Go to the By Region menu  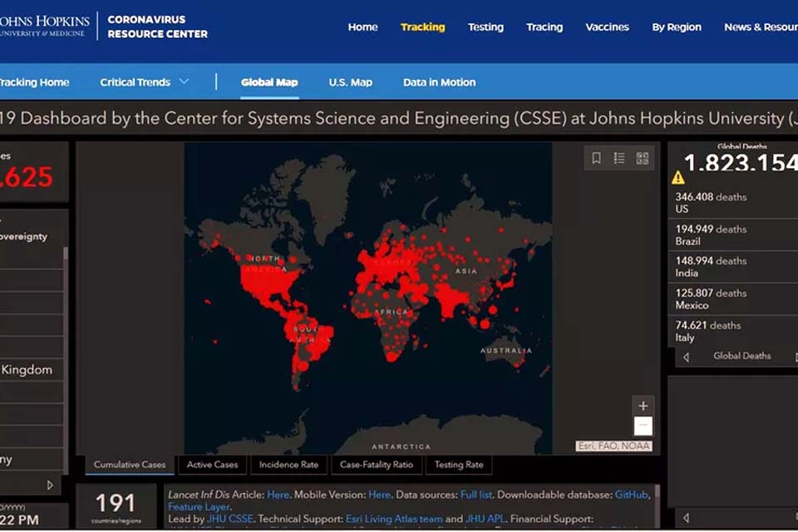click(676, 27)
